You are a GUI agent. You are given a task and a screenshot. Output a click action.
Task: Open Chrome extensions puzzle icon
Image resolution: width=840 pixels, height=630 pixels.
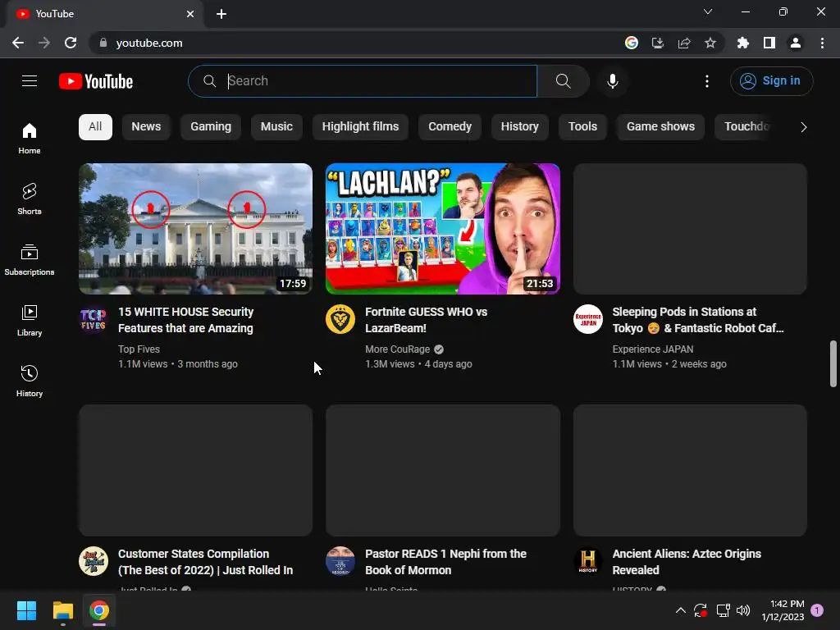coord(742,43)
